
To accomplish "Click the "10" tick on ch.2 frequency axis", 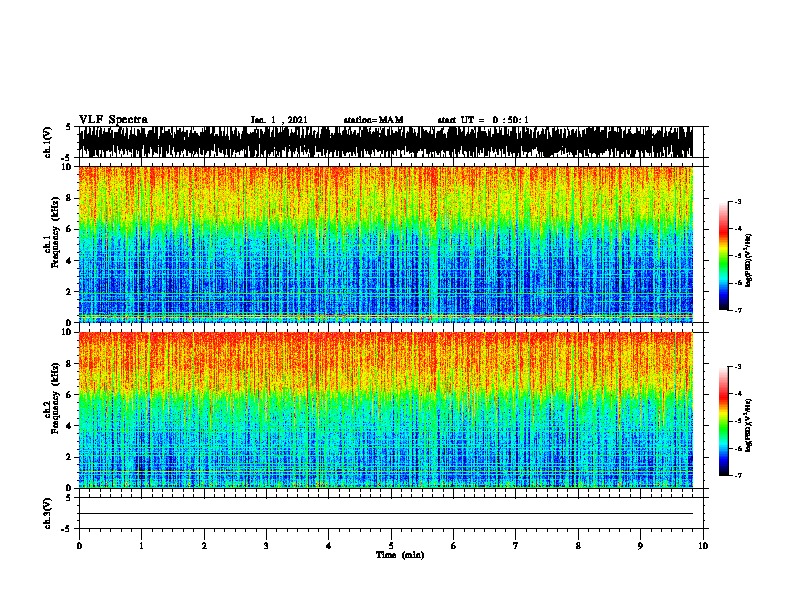I will [68, 332].
